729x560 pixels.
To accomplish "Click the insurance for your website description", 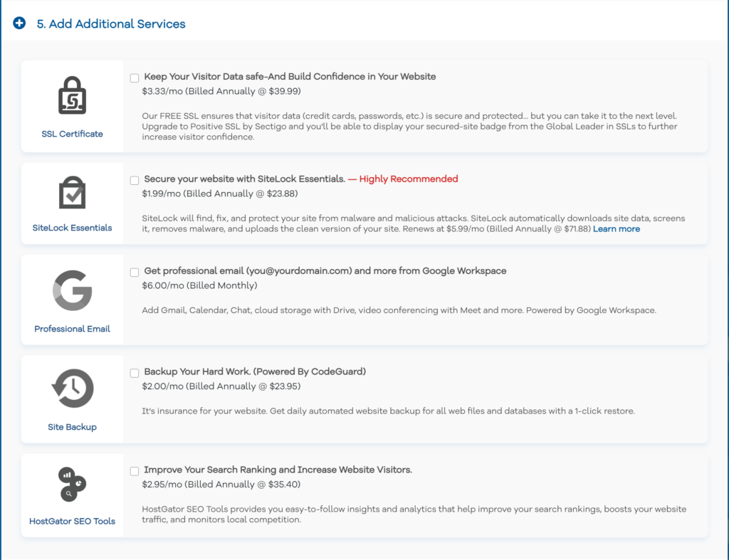I will (x=388, y=411).
